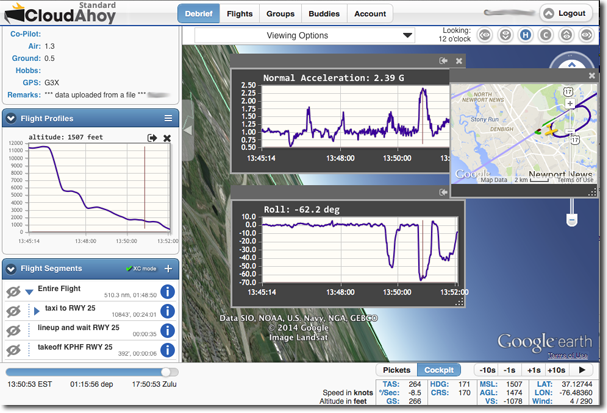Click the last looking-direction eye icon
The height and width of the screenshot is (413, 607).
tap(586, 35)
